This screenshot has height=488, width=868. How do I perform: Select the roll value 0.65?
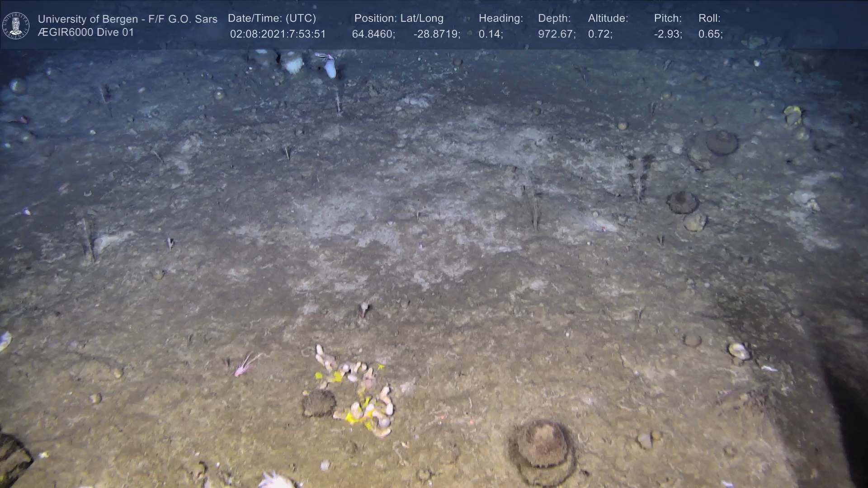pos(710,34)
